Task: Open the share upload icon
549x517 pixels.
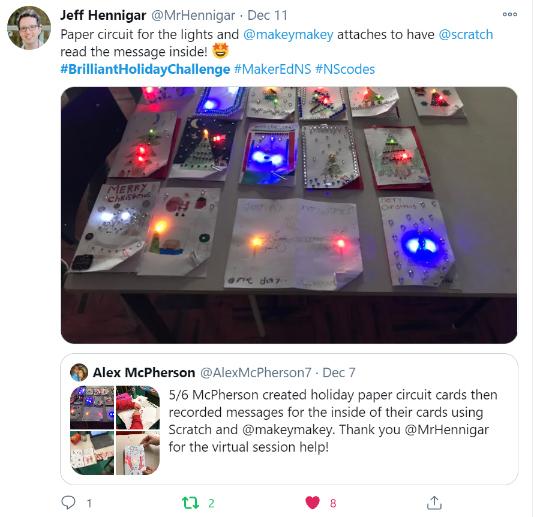Action: click(434, 503)
